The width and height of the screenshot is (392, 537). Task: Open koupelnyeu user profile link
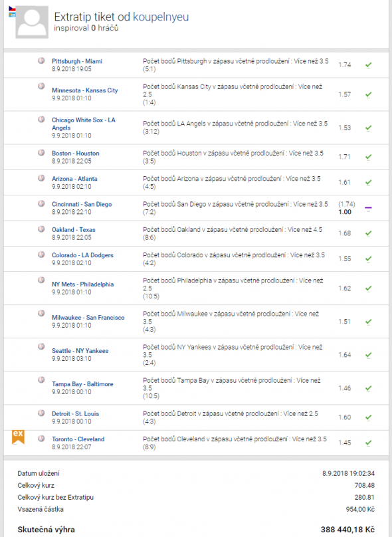[x=161, y=17]
